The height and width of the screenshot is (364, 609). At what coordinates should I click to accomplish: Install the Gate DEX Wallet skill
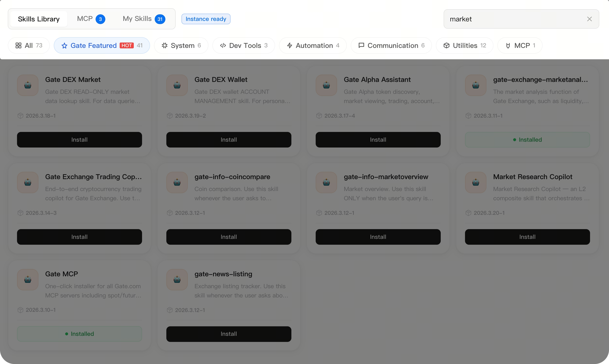click(228, 140)
